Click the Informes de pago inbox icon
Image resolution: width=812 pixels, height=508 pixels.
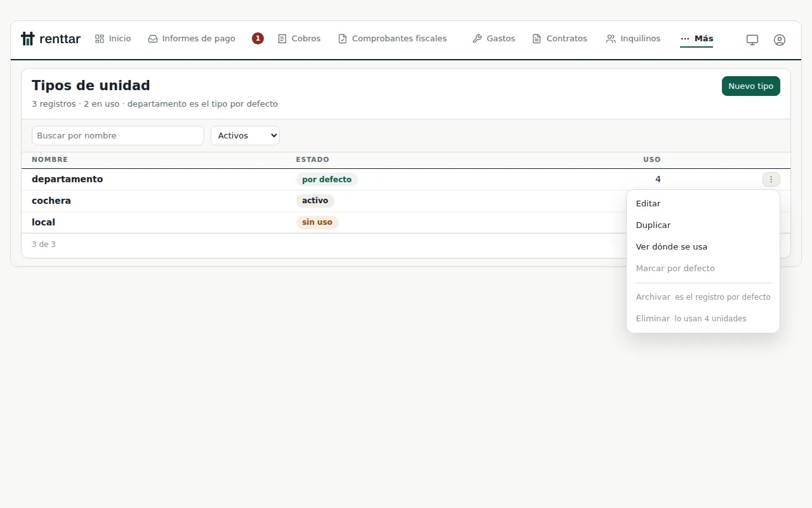pos(153,39)
